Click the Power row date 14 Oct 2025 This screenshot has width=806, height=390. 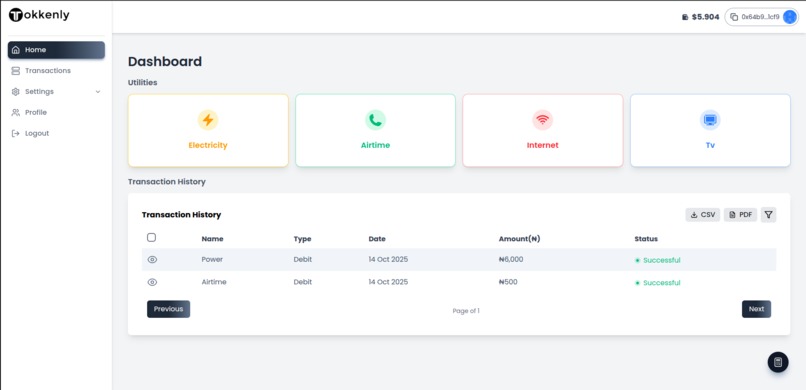(x=388, y=259)
